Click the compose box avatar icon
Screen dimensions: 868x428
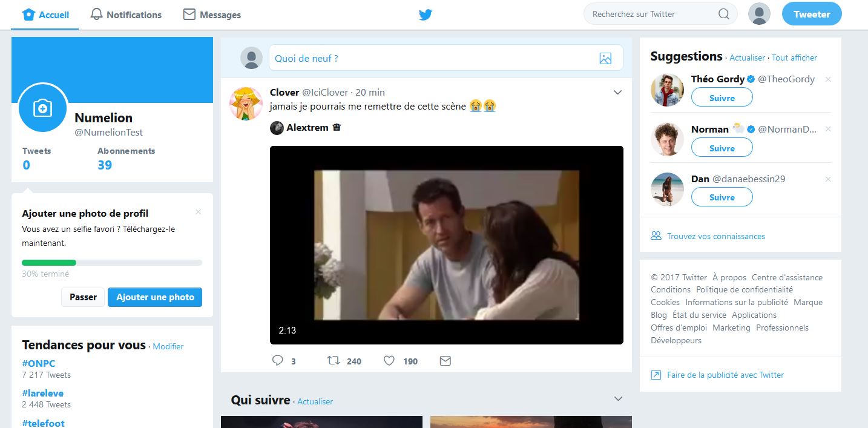[x=251, y=58]
